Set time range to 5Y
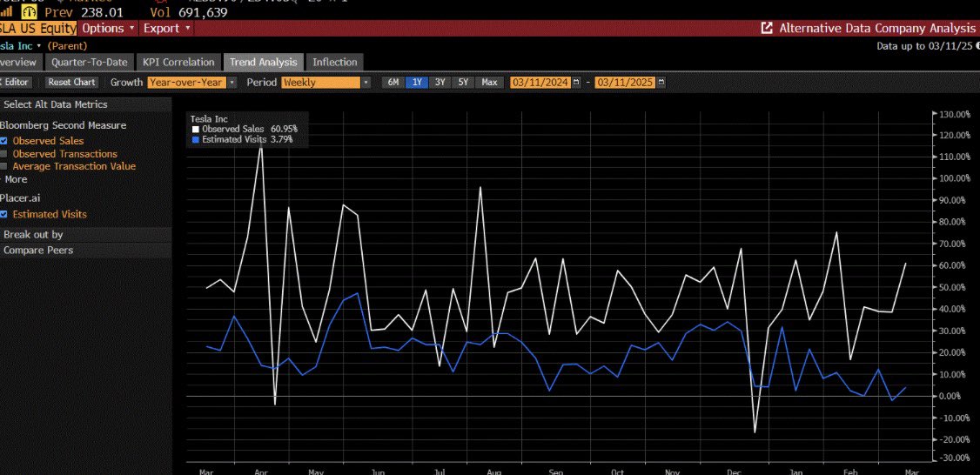Viewport: 980px width, 475px height. pos(463,83)
